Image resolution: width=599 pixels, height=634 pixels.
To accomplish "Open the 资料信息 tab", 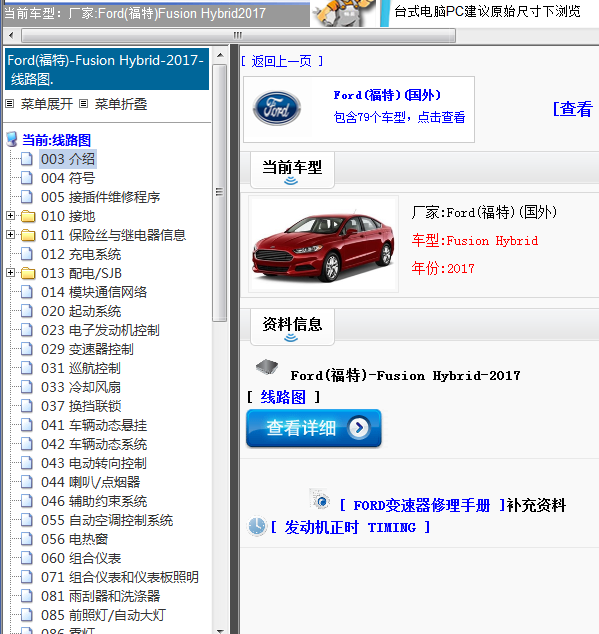I will coord(292,327).
